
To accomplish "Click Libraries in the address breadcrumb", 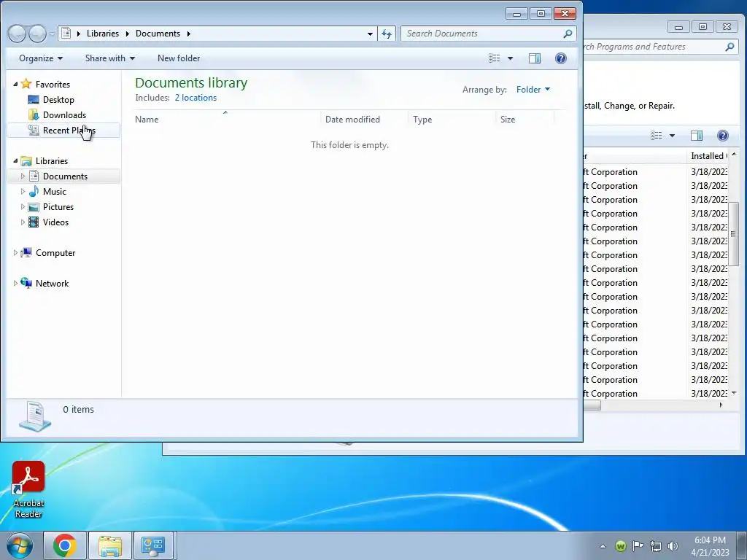I will 103,34.
